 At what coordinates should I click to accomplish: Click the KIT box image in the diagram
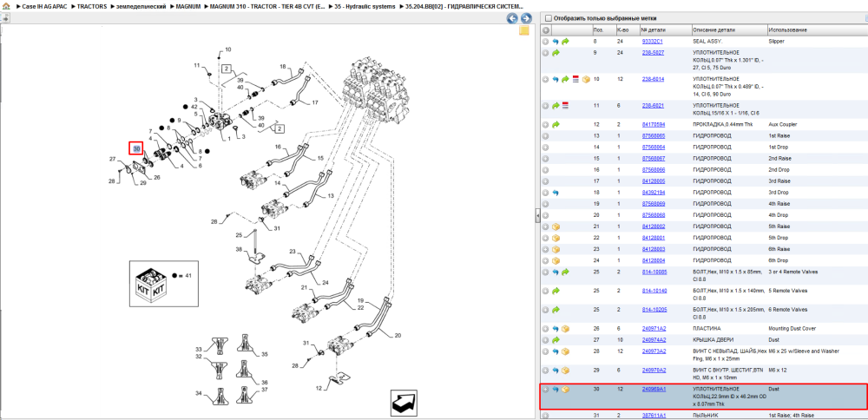150,283
